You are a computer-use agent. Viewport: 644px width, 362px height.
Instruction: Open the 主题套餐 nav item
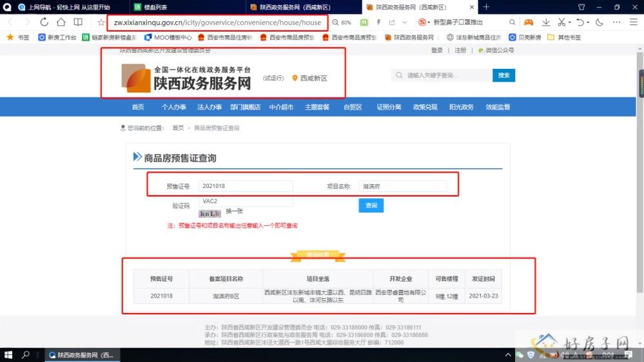coord(317,107)
